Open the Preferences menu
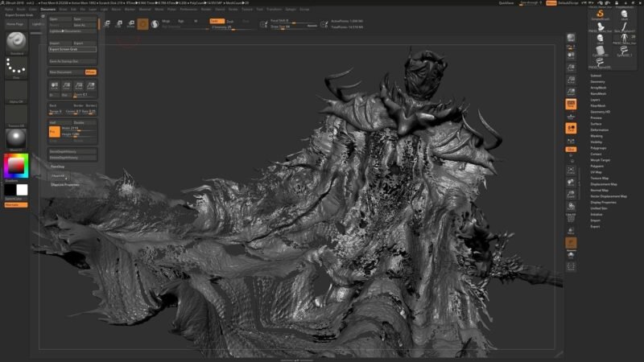 point(188,9)
